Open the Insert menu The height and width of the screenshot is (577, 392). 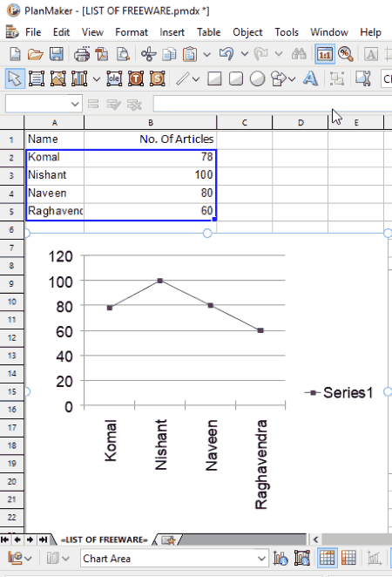(172, 32)
